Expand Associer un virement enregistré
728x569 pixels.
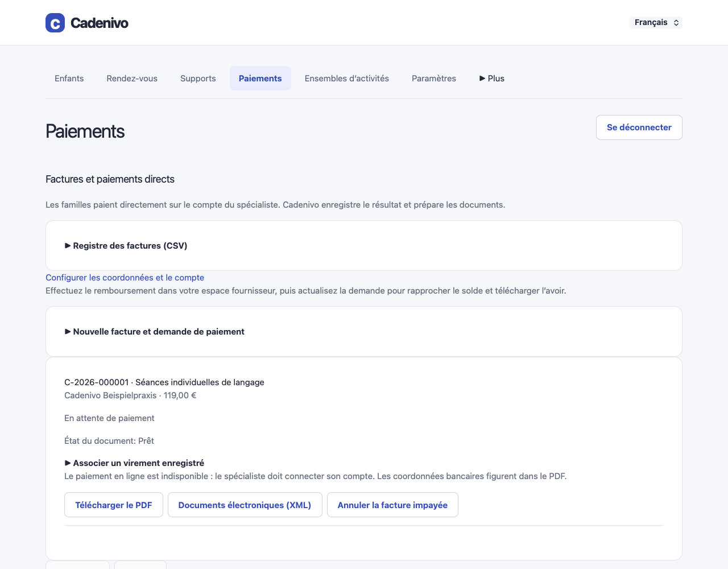click(x=134, y=463)
